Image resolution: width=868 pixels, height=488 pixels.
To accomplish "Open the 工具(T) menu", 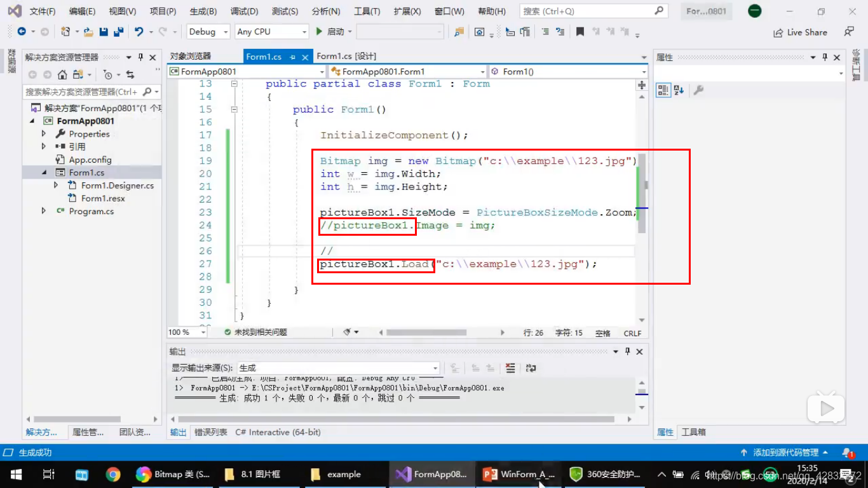I will (x=367, y=11).
